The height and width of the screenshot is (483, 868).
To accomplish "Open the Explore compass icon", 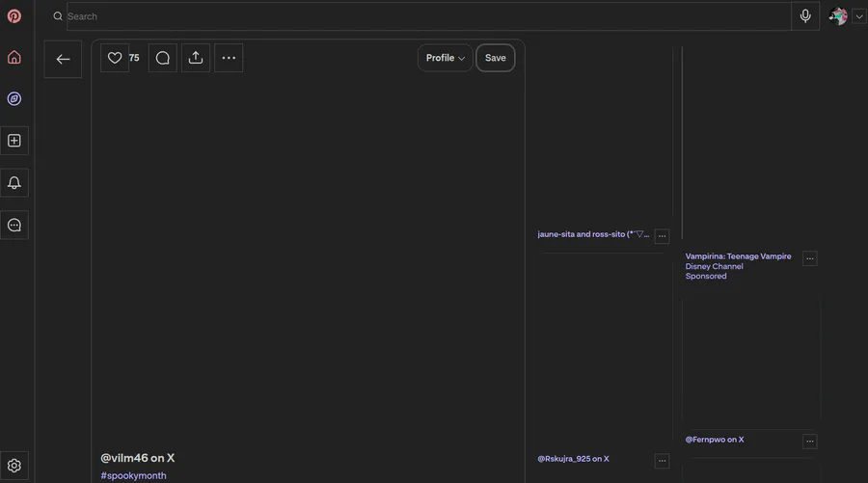I will pyautogui.click(x=14, y=99).
